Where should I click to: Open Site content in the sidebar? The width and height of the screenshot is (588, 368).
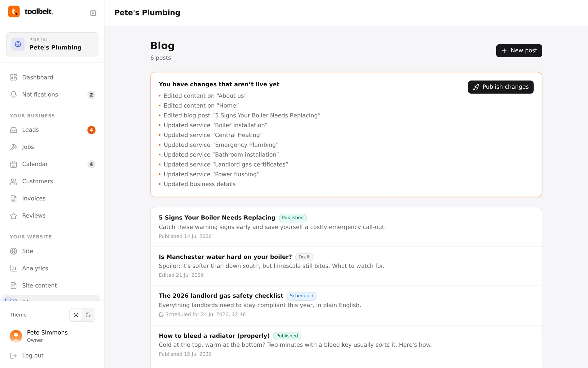click(x=52, y=286)
